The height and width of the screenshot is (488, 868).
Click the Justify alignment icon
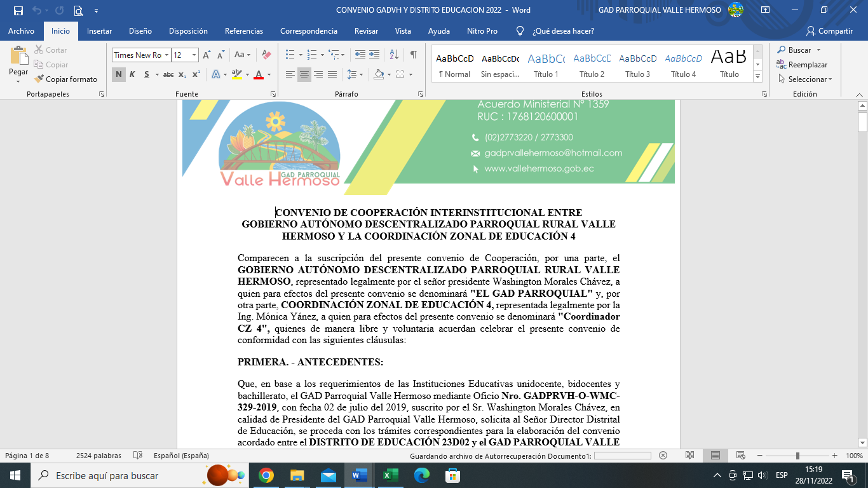click(x=332, y=75)
